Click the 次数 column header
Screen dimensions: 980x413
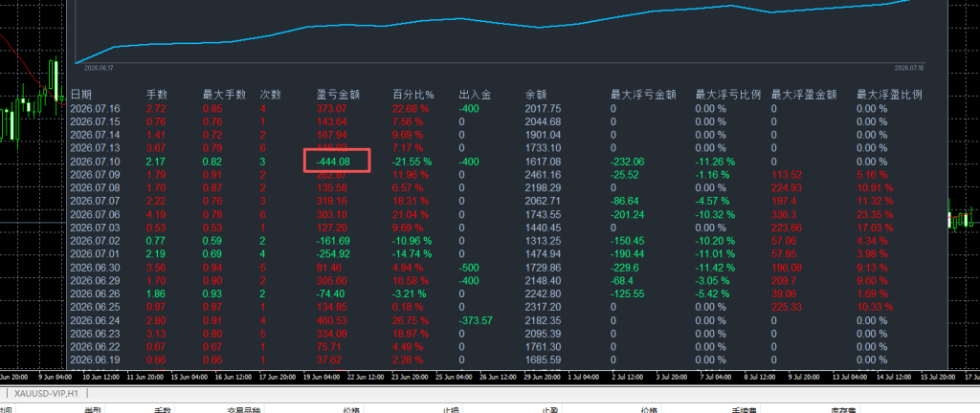pos(271,95)
